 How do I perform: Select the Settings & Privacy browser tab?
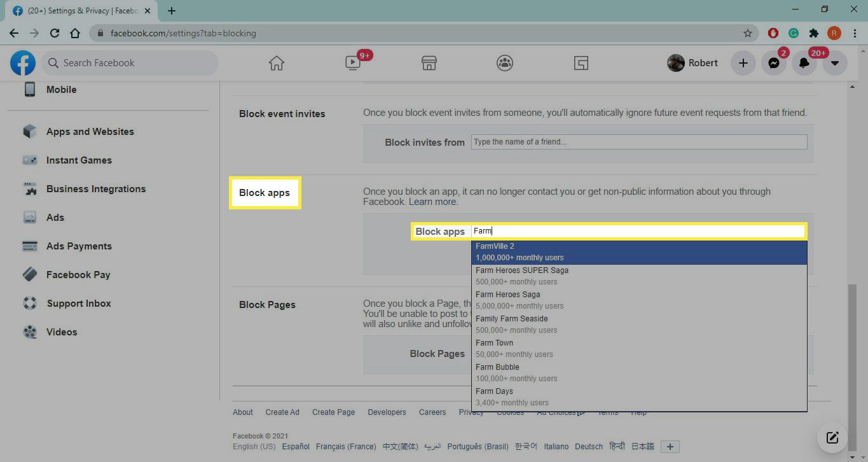(81, 11)
